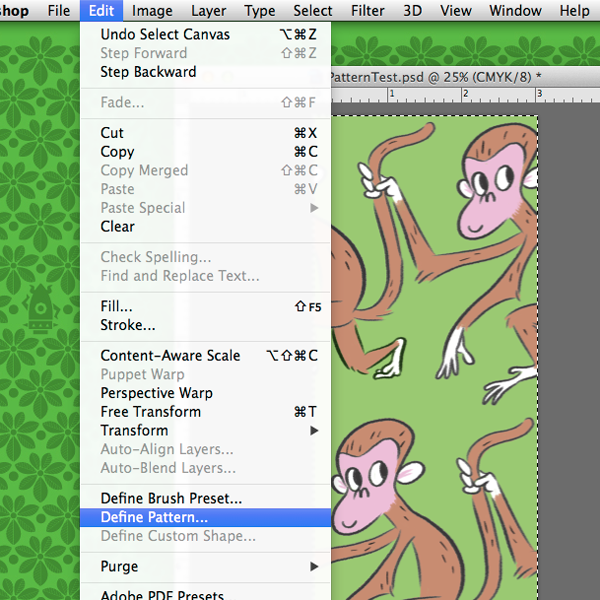Open the View menu
Viewport: 600px width, 600px height.
coord(455,11)
